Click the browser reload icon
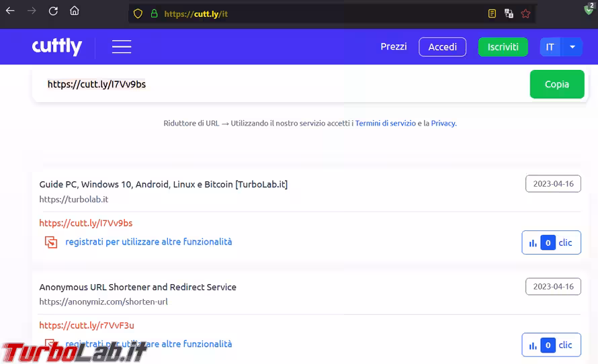Screen dimensions: 598x364 pos(53,11)
